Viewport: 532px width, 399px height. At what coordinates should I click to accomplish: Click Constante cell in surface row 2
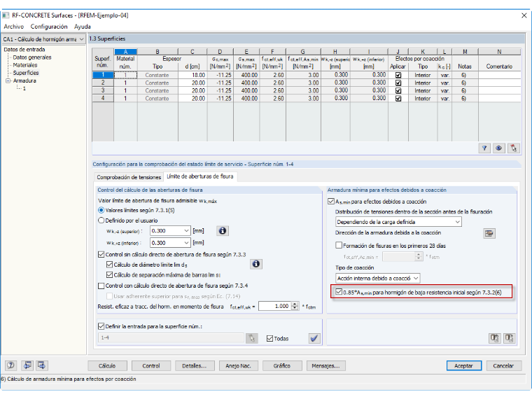(x=157, y=83)
